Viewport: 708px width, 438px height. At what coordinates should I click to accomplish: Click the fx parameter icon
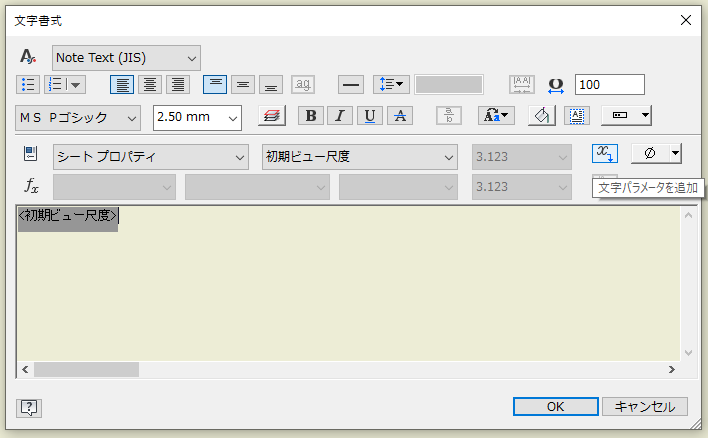[31, 186]
